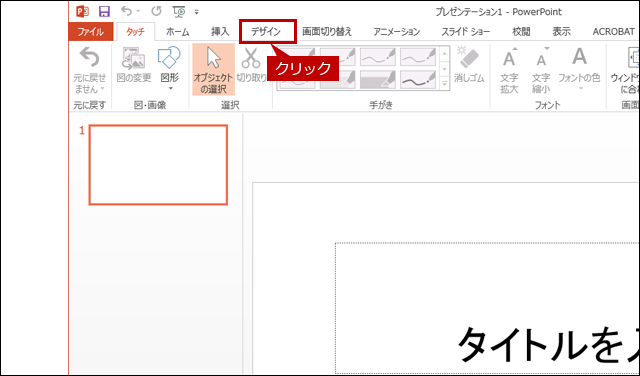This screenshot has width=640, height=376.
Task: Toggle オブジェクトの選択 cursor tool
Action: pos(213,69)
